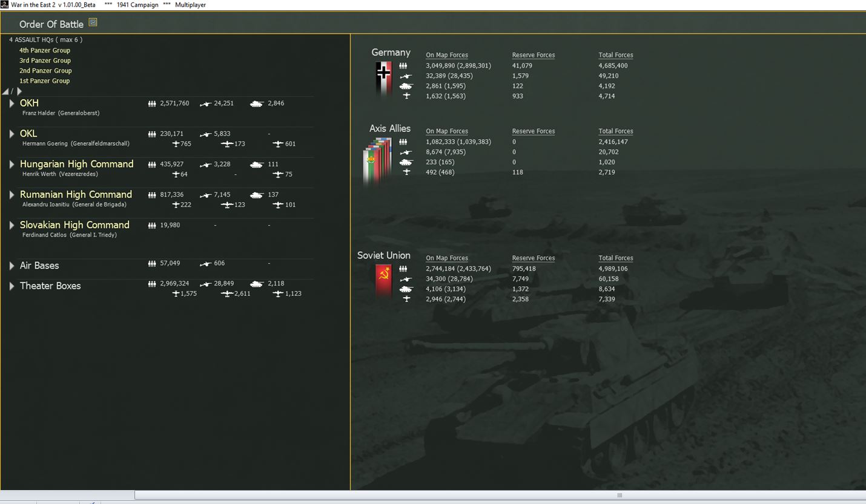Click Soviet Union's Total Forces header

tap(616, 258)
